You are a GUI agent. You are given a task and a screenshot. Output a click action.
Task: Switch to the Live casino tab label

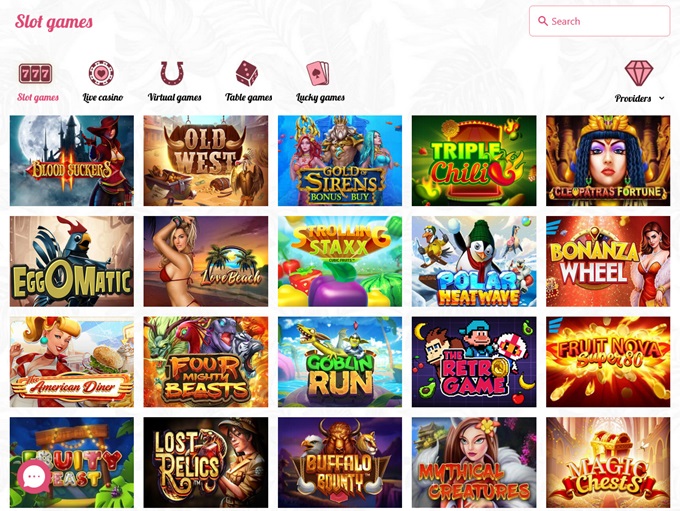coord(103,98)
